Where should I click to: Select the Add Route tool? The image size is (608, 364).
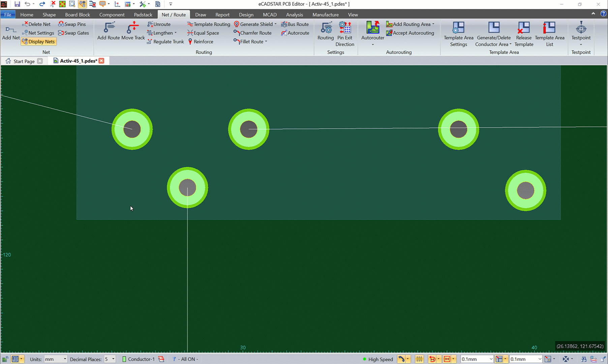tap(108, 31)
